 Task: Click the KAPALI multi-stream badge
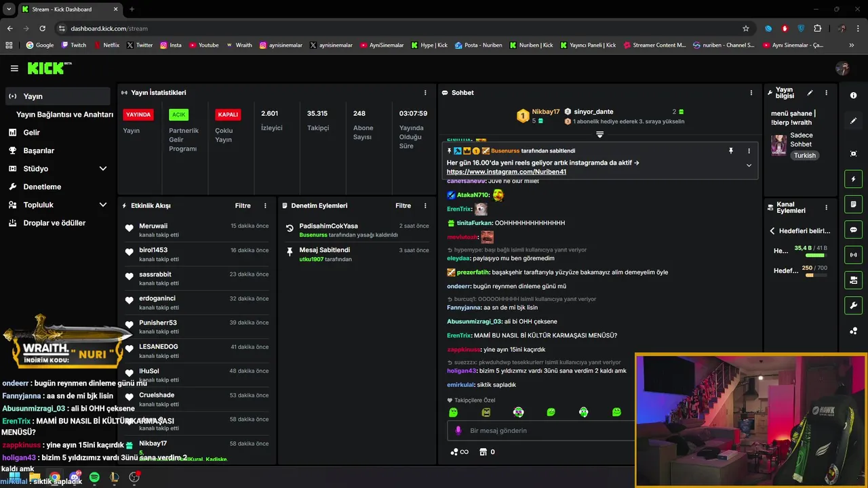pos(228,115)
